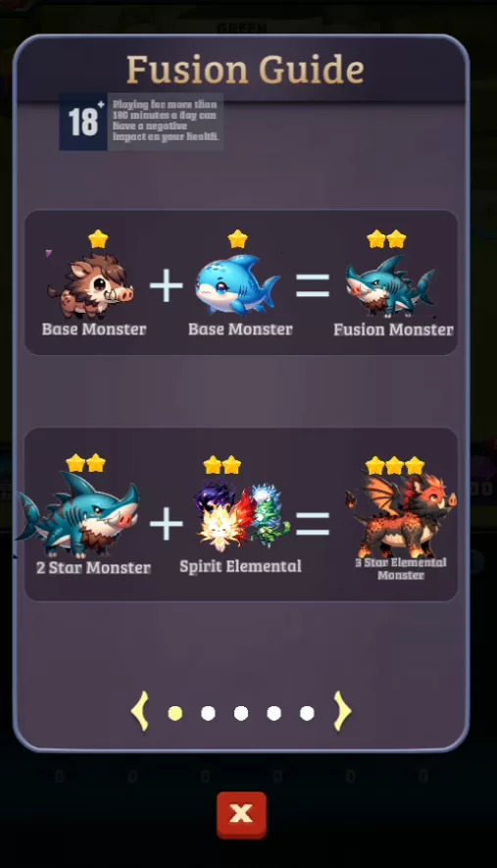Click the two-star shark-boar Fusion Monster icon

tap(389, 285)
